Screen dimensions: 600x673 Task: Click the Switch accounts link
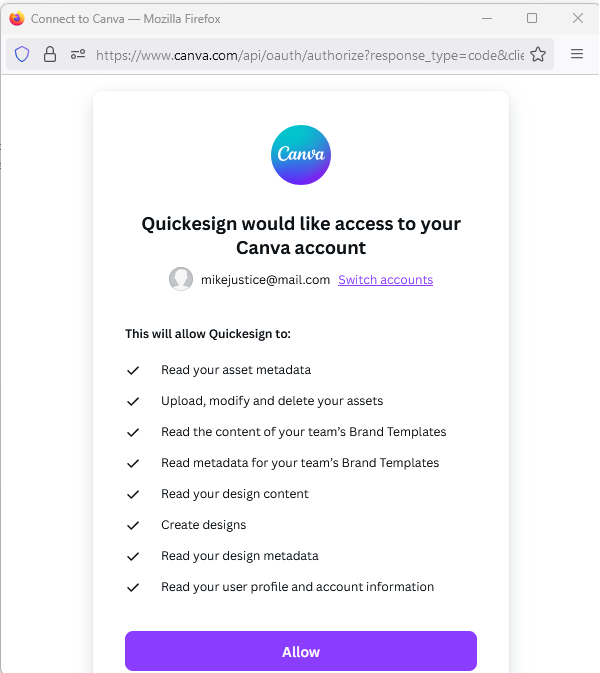coord(385,280)
